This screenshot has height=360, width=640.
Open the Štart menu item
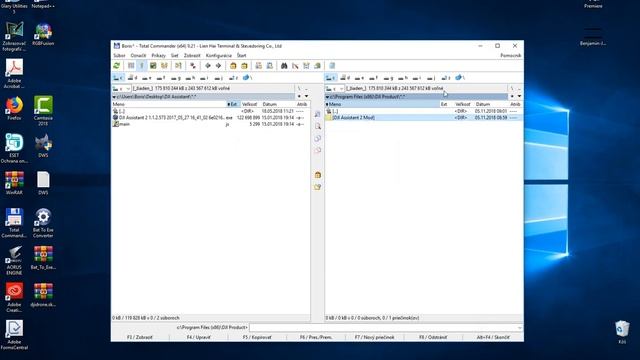(242, 56)
